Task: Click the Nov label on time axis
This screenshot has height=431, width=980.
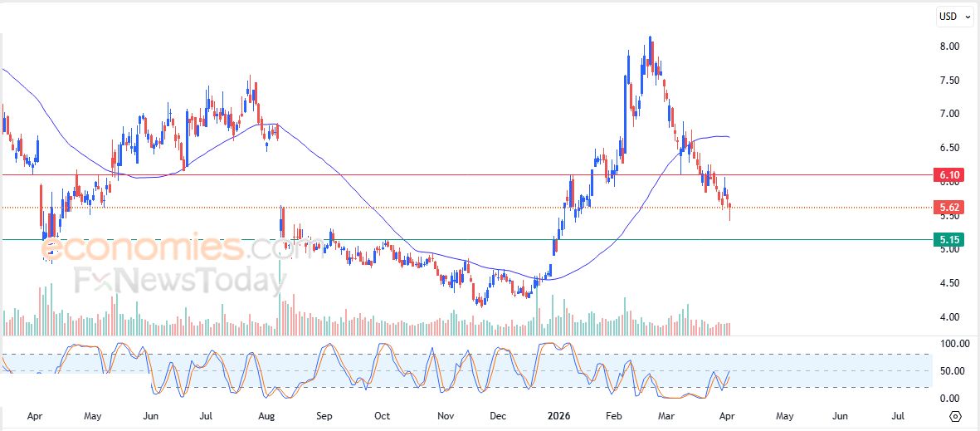Action: point(445,416)
